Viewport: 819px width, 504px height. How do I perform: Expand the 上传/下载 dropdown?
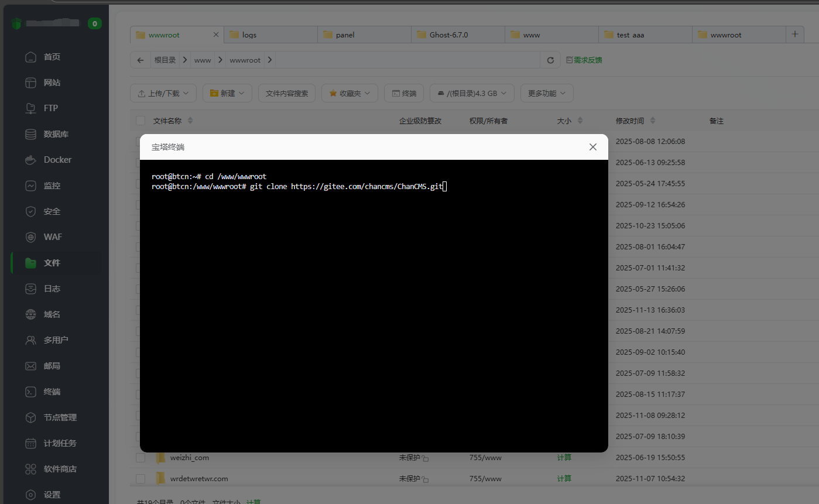[x=163, y=93]
